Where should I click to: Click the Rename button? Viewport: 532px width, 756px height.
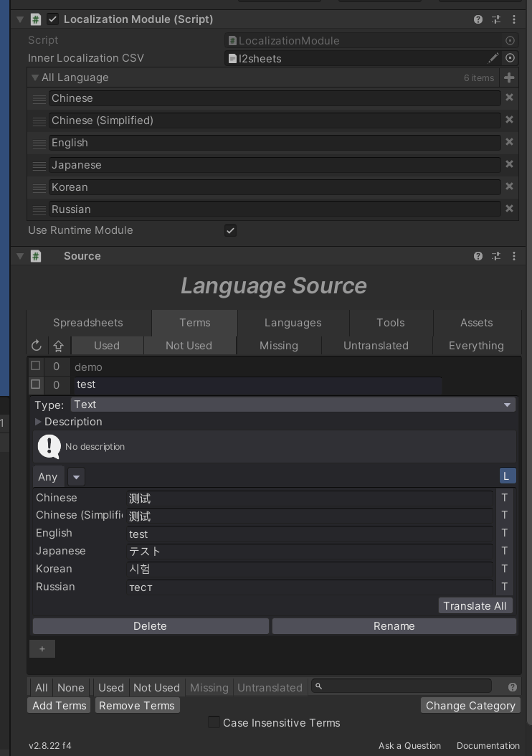394,626
